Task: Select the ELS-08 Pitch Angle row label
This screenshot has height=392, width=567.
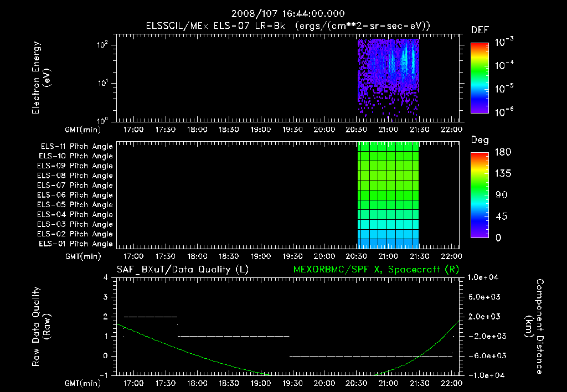Action: tap(75, 176)
